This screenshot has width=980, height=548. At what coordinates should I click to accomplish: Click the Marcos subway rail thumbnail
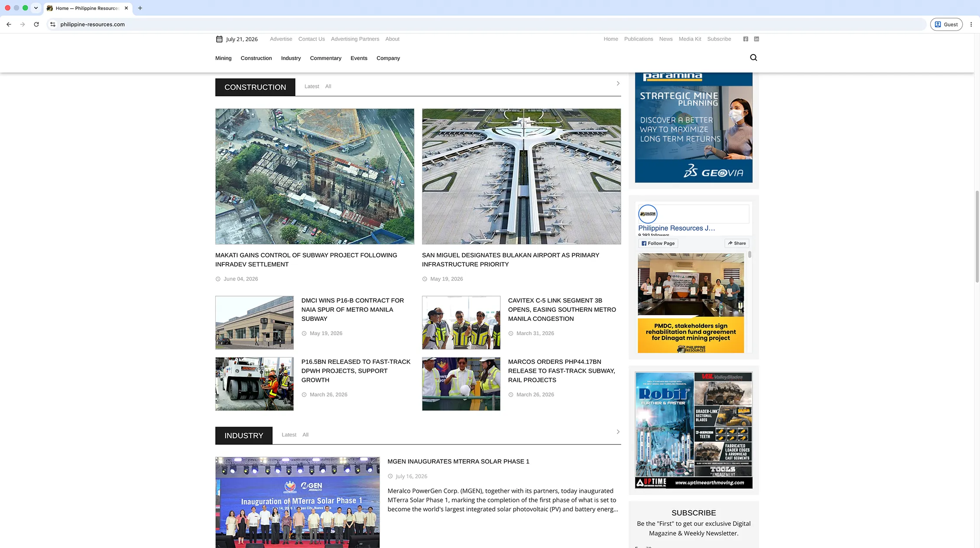click(x=461, y=384)
